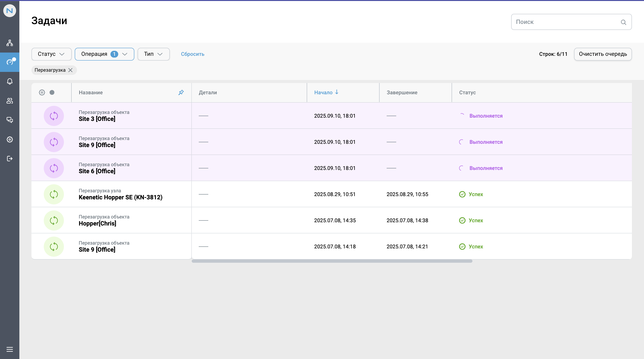Open notifications bell in sidebar
The width and height of the screenshot is (644, 359).
click(x=10, y=81)
